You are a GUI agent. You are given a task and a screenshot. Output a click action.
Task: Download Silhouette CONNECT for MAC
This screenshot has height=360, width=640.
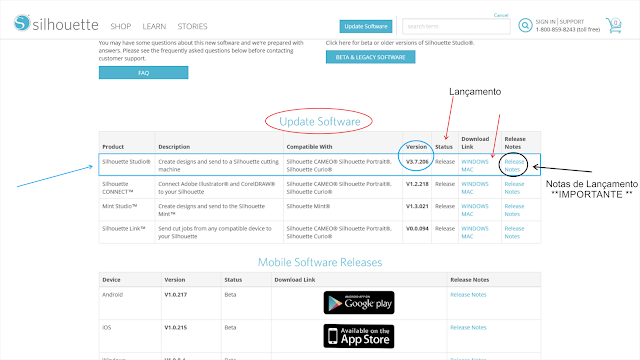(467, 192)
